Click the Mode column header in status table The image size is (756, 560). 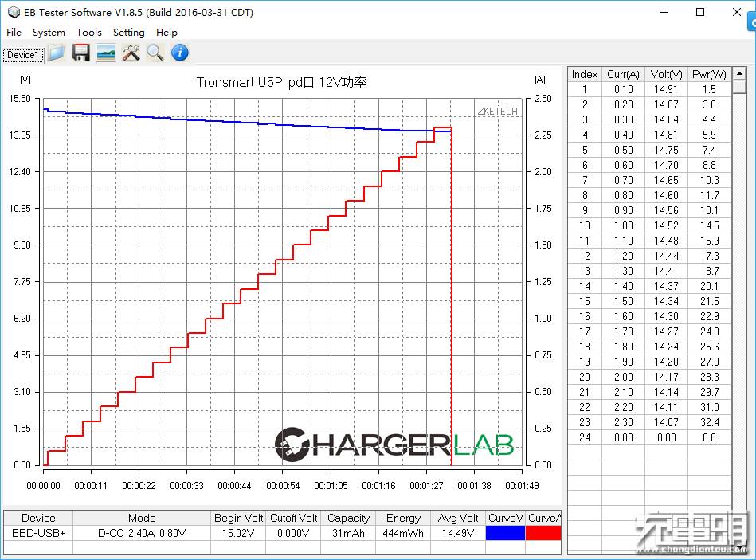[142, 518]
